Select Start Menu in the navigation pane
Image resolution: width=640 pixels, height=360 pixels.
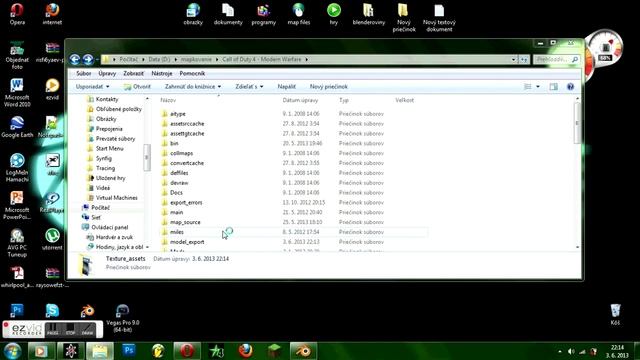coord(109,148)
